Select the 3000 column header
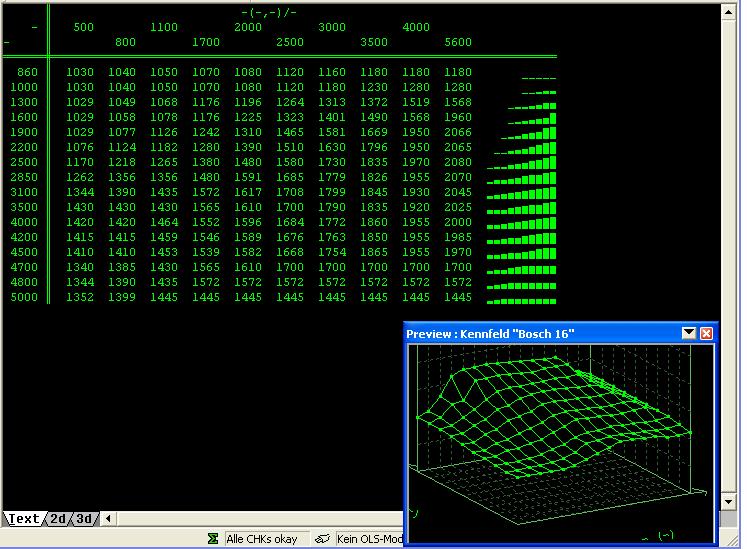 point(332,27)
